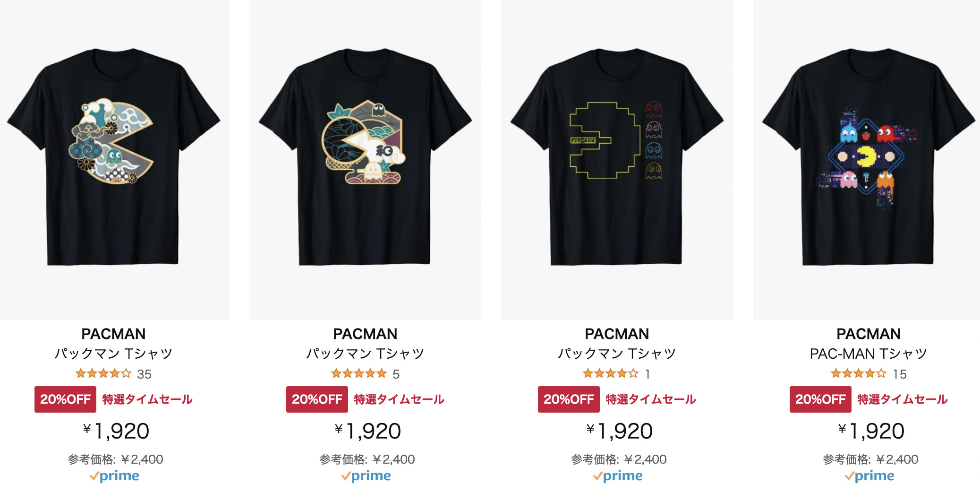The width and height of the screenshot is (980, 501).
Task: Click ¥1,920 price of first product
Action: coord(116,431)
